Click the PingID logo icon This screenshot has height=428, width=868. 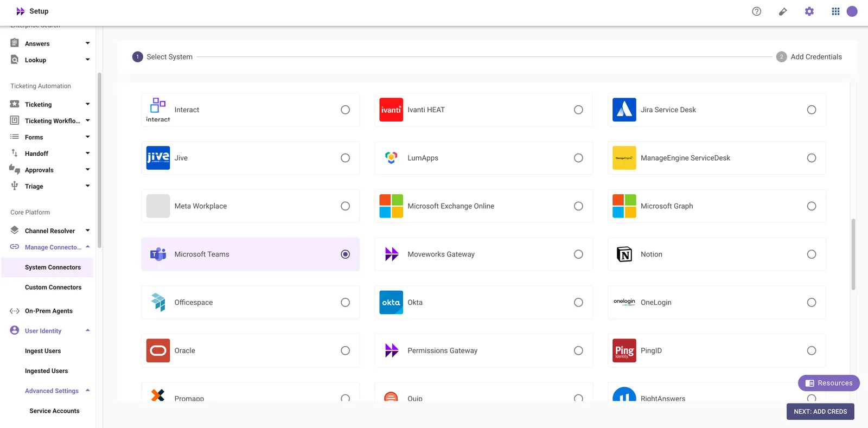(624, 350)
